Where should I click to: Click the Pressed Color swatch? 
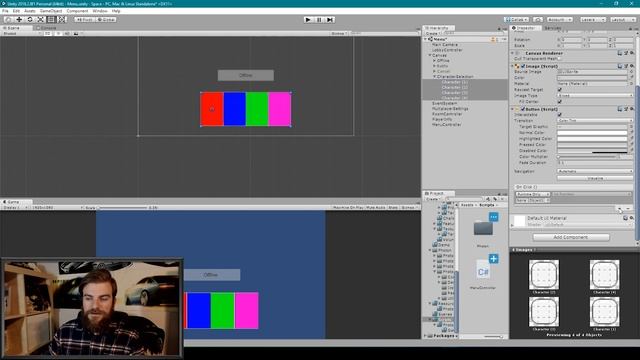(592, 144)
